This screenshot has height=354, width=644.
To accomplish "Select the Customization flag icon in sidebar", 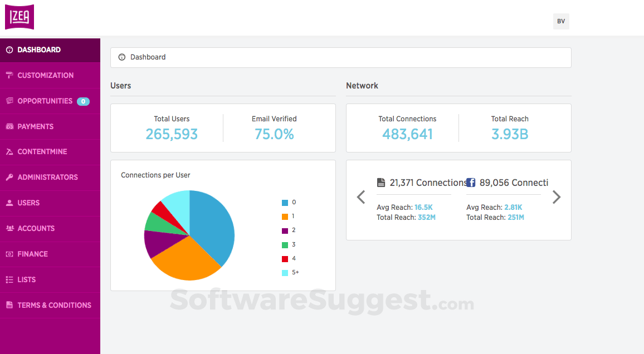I will pyautogui.click(x=9, y=75).
